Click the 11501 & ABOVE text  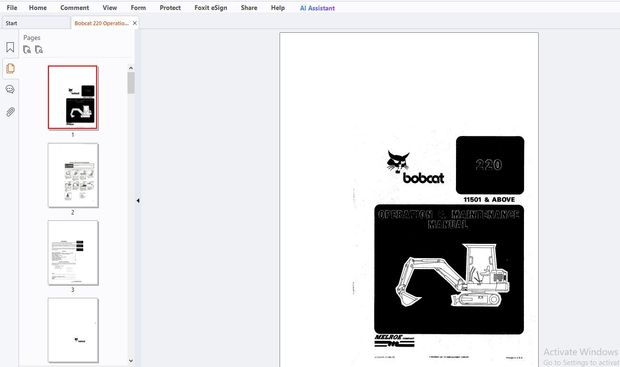click(x=489, y=200)
